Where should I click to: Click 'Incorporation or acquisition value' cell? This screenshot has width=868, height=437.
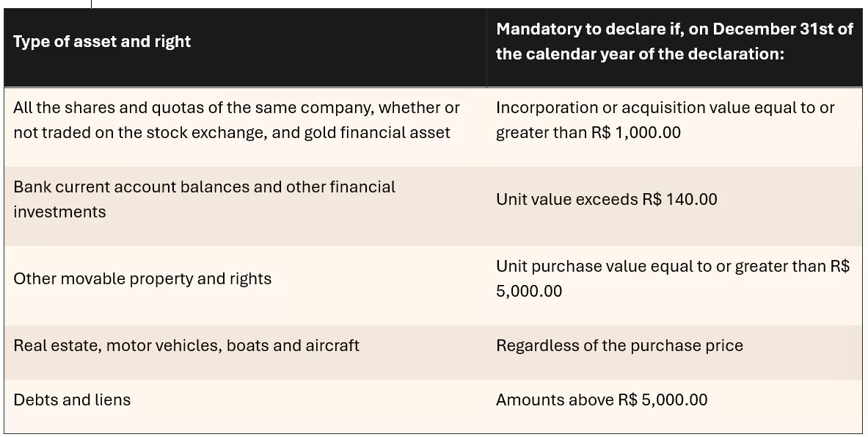coord(665,120)
